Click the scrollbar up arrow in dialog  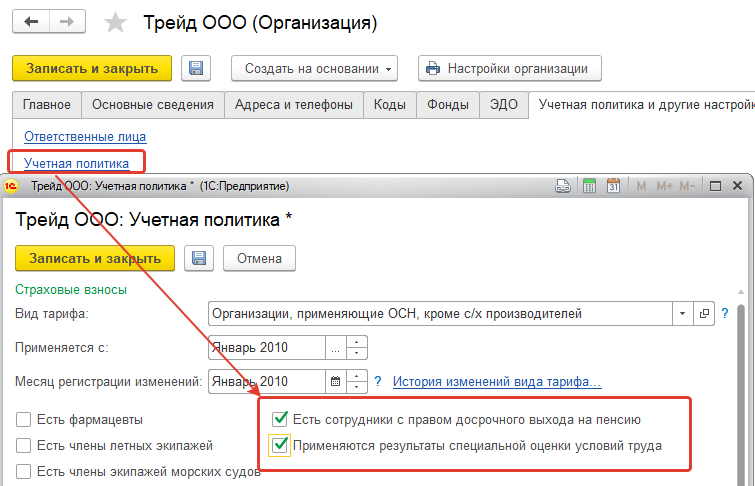[741, 292]
